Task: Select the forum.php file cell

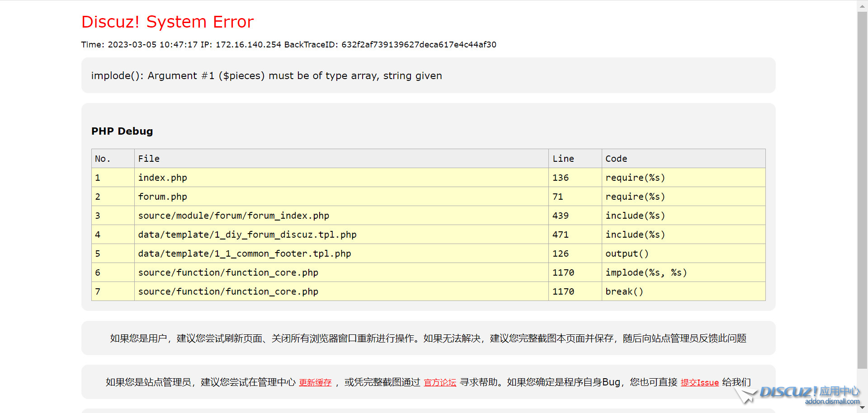Action: coord(162,197)
